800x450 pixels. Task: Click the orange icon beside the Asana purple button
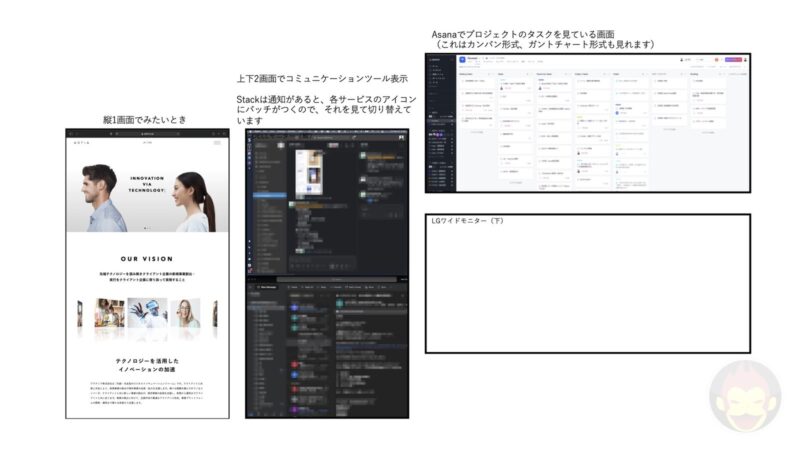tap(717, 60)
